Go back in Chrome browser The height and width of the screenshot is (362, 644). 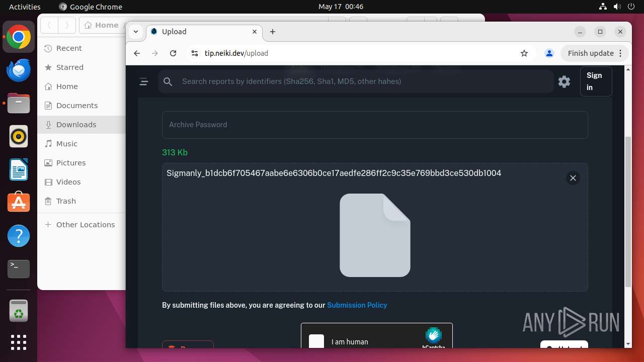point(137,53)
